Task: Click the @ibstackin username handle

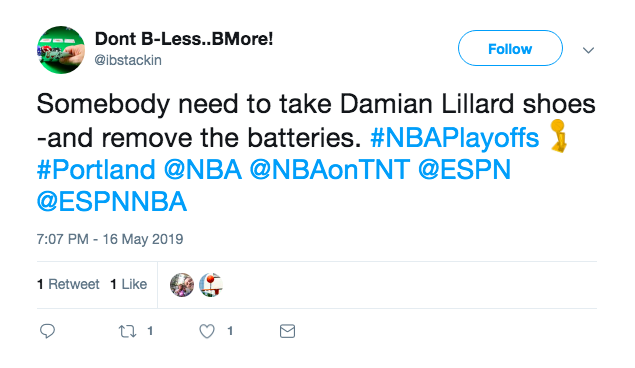Action: (x=128, y=60)
